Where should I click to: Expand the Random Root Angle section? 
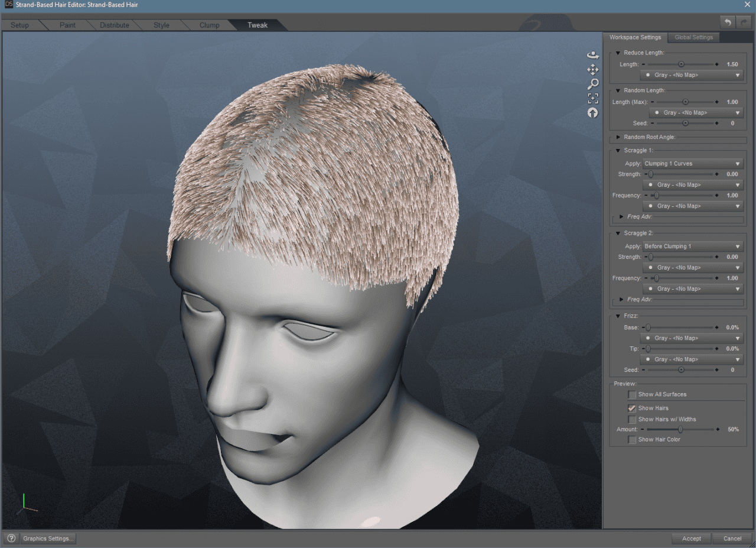coord(617,137)
